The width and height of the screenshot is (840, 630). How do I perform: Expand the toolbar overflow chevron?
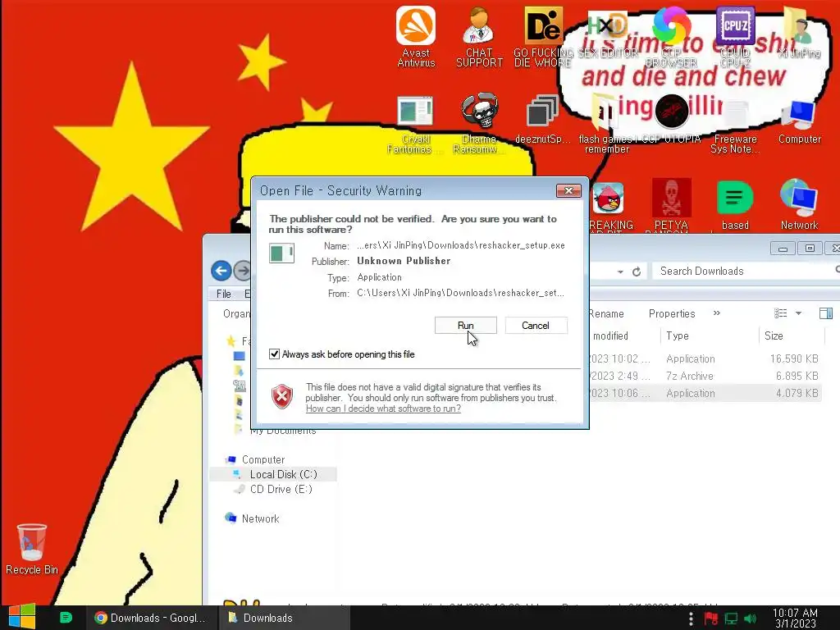[x=717, y=313]
